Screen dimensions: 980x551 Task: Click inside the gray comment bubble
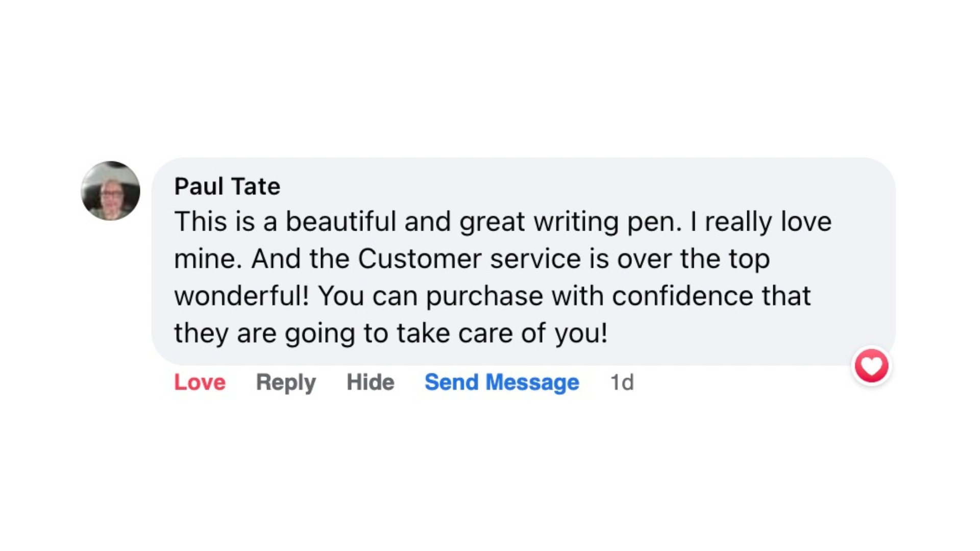point(523,261)
